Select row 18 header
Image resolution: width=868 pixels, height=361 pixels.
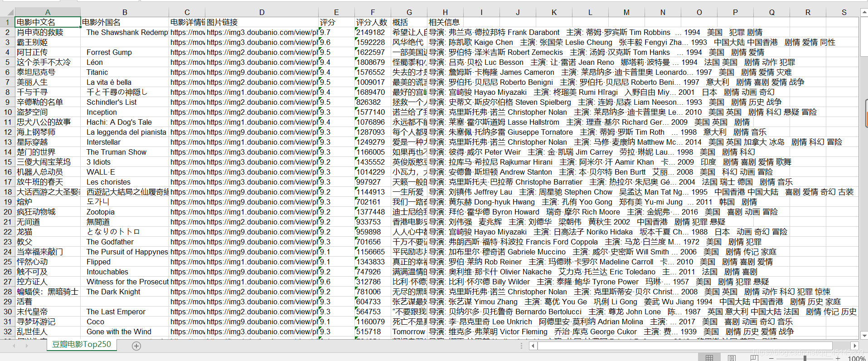(x=8, y=192)
